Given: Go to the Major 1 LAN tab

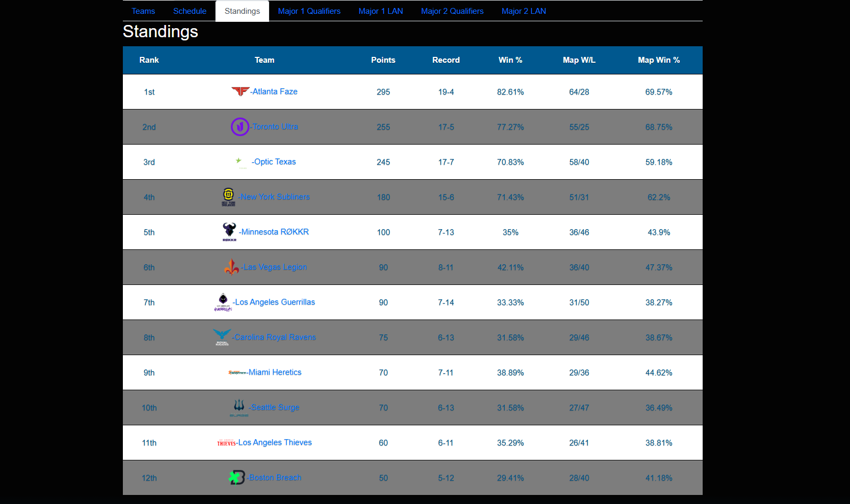Looking at the screenshot, I should pyautogui.click(x=381, y=11).
